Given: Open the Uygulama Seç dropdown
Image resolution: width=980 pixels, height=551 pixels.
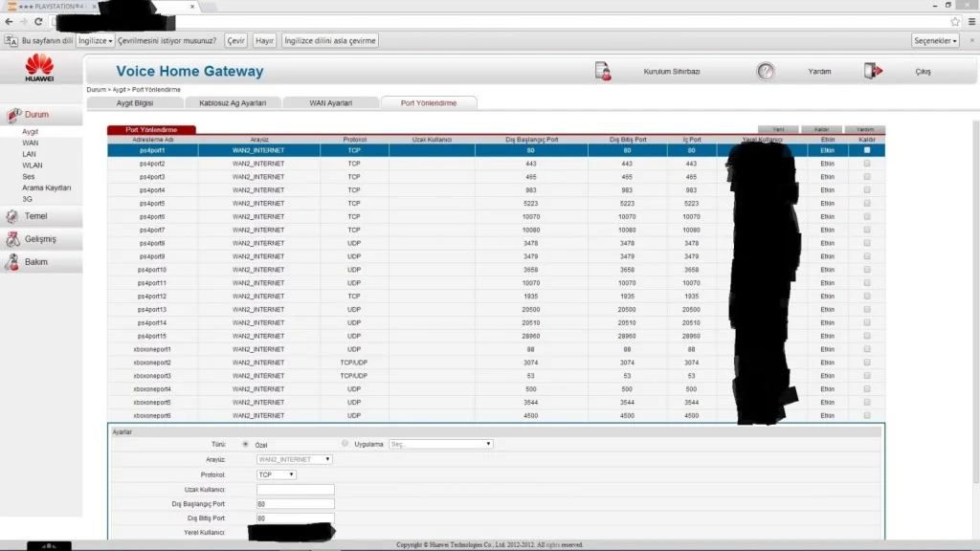Looking at the screenshot, I should [440, 444].
